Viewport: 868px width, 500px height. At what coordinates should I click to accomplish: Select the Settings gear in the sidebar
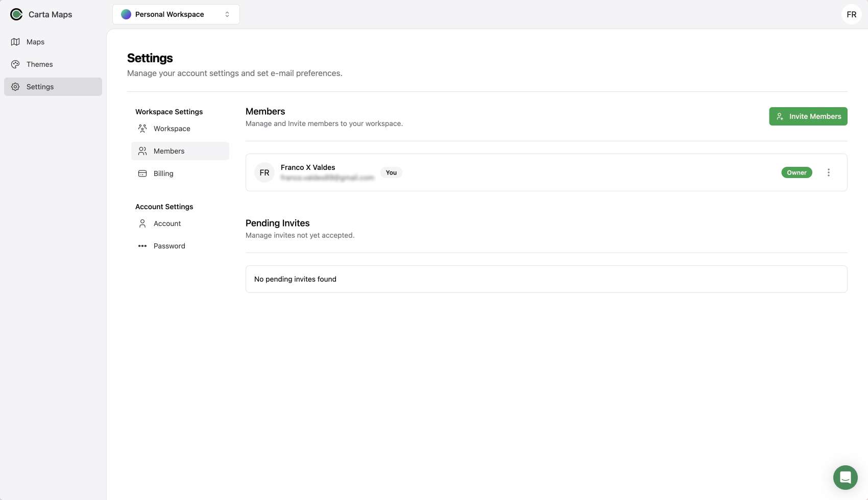pyautogui.click(x=15, y=87)
